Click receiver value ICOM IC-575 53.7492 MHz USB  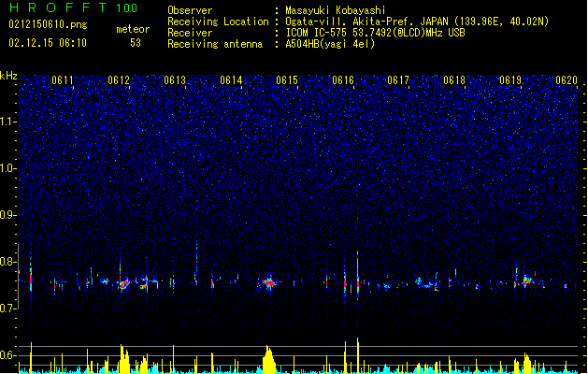click(375, 33)
